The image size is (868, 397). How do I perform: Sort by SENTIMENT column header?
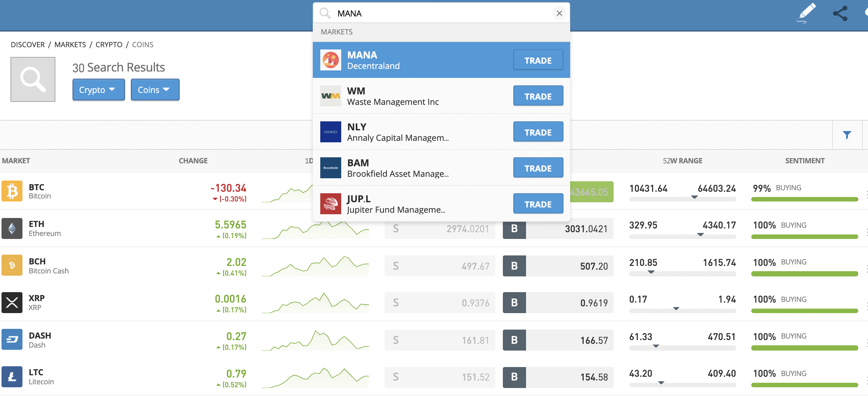pos(805,161)
